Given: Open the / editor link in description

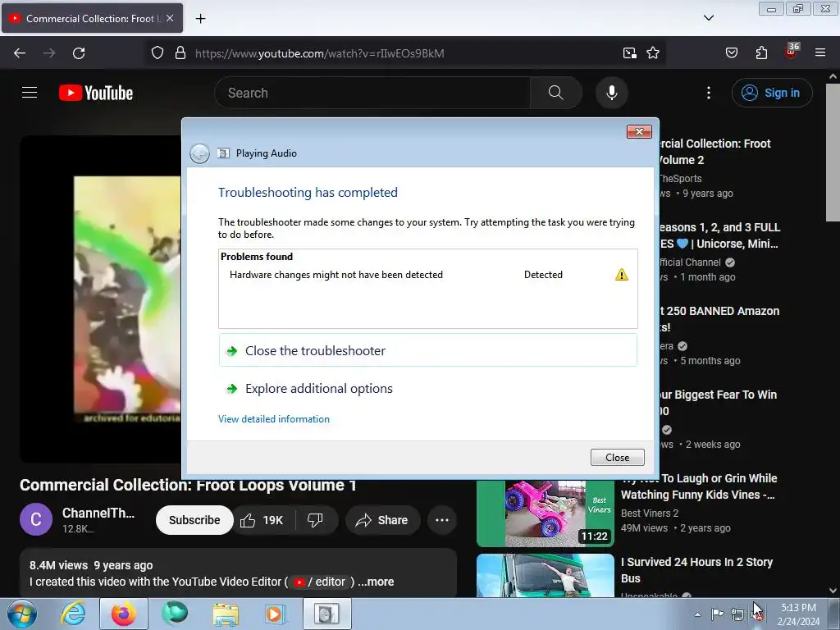Looking at the screenshot, I should click(x=320, y=582).
